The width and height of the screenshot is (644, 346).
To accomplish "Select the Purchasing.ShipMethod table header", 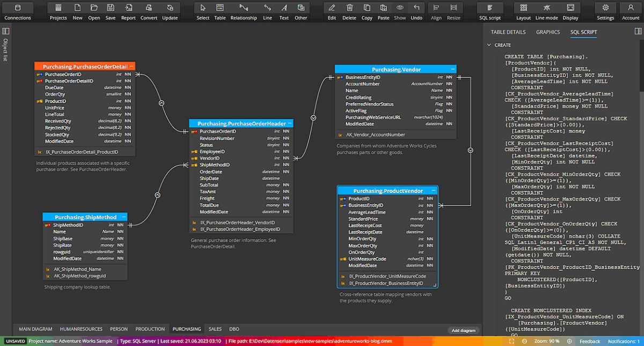I will point(85,217).
